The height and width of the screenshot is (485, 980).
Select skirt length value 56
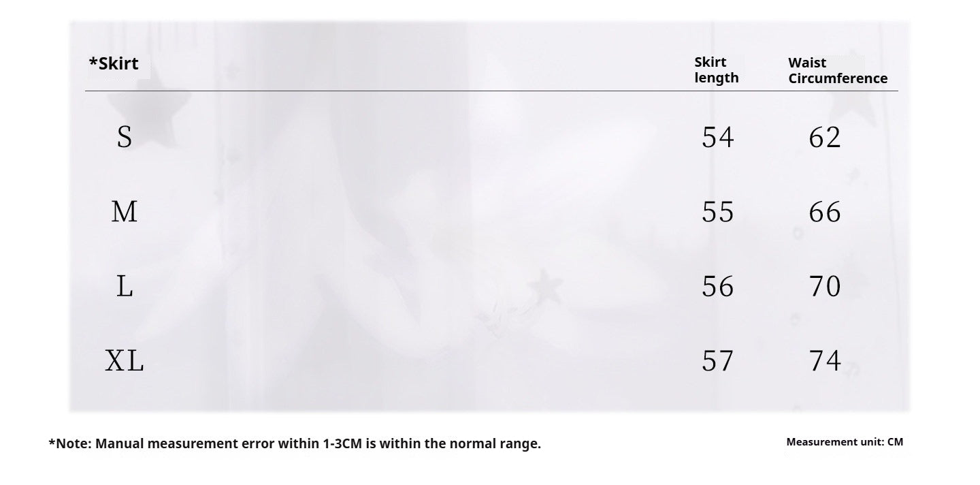[x=718, y=286]
